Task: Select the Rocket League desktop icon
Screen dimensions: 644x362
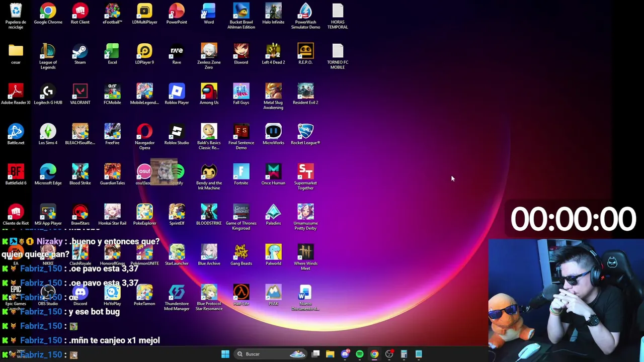Action: 305,135
